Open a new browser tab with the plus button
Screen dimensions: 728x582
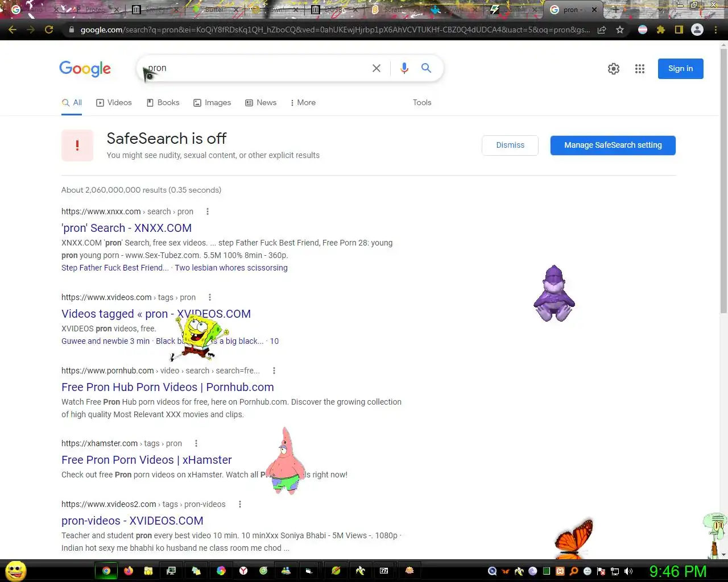click(615, 10)
